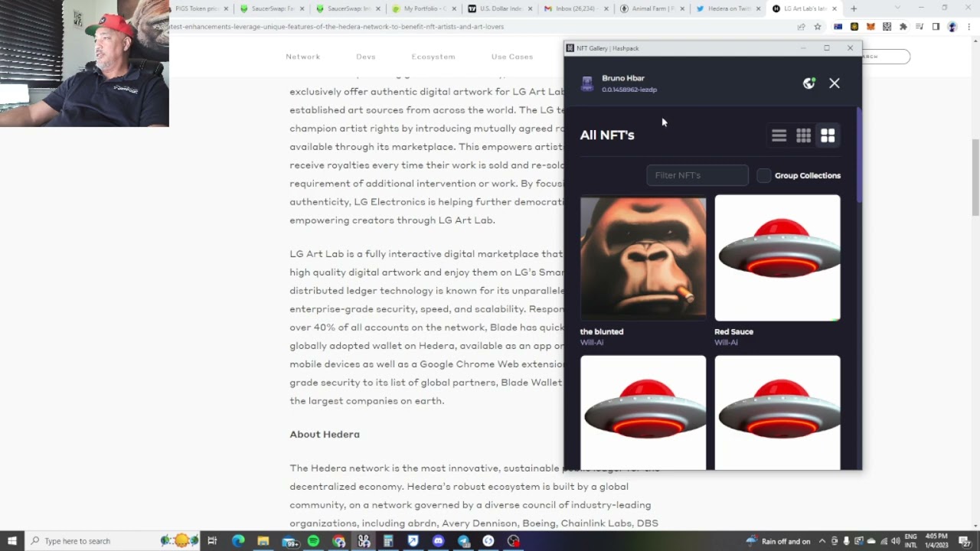The height and width of the screenshot is (551, 980).
Task: Open the MetaMask fox extension icon
Action: coord(871,27)
